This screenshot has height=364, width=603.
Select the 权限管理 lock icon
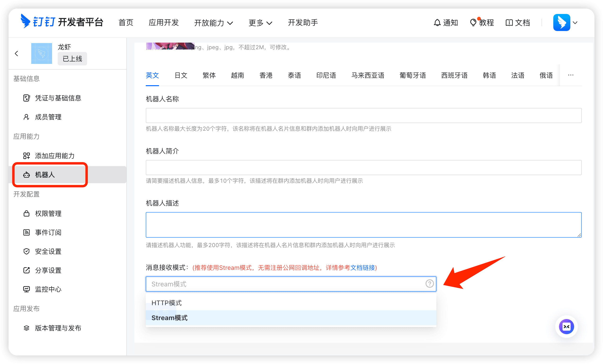(27, 213)
